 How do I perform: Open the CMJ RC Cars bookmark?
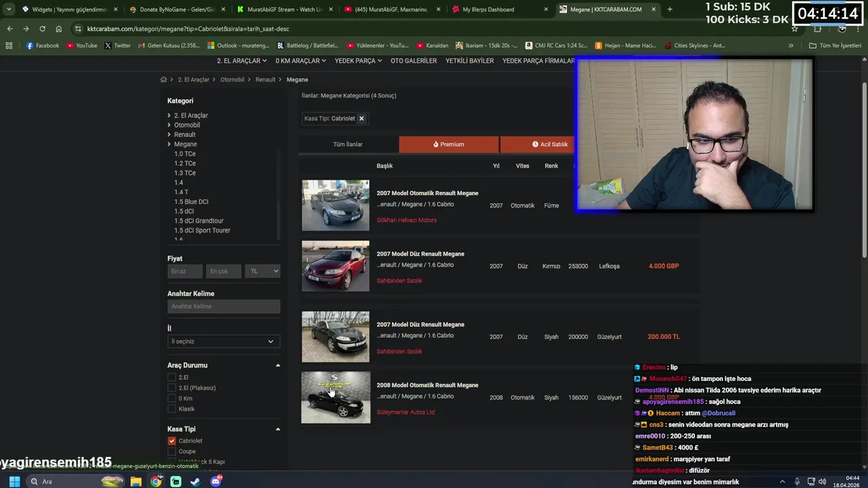click(x=556, y=45)
